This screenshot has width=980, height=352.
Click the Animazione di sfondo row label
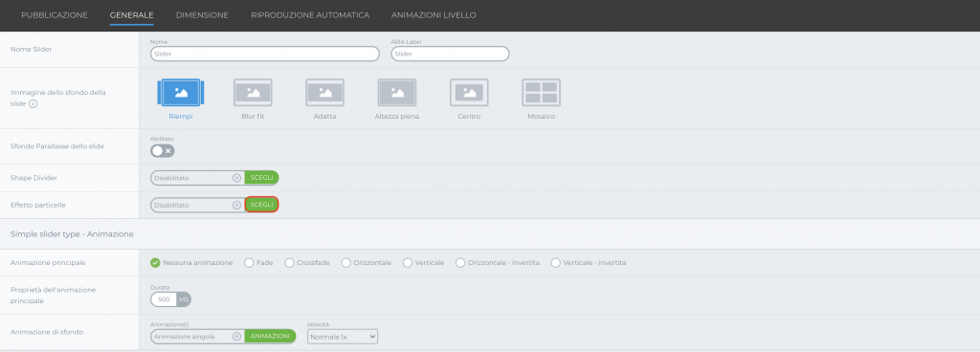(x=47, y=332)
